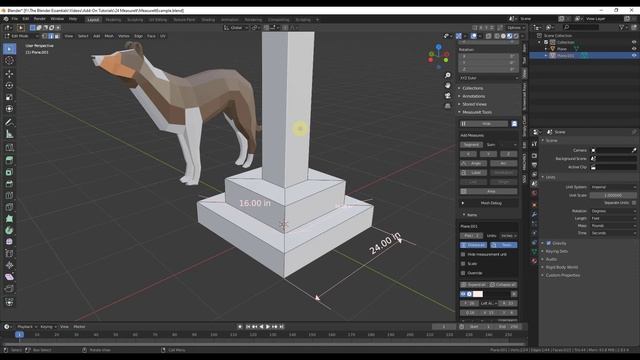
Task: Select the Rotate tool
Action: click(x=9, y=85)
